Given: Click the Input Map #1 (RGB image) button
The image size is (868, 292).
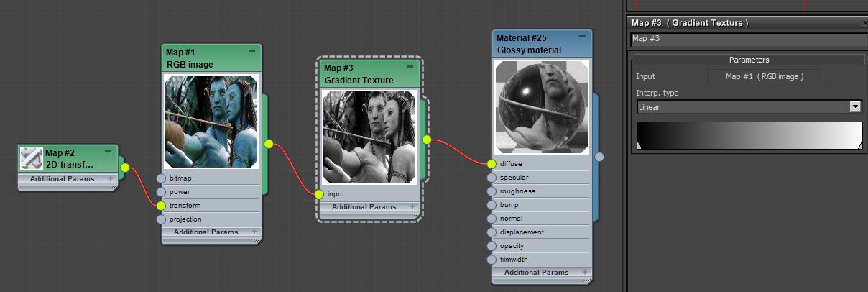Looking at the screenshot, I should [x=765, y=76].
